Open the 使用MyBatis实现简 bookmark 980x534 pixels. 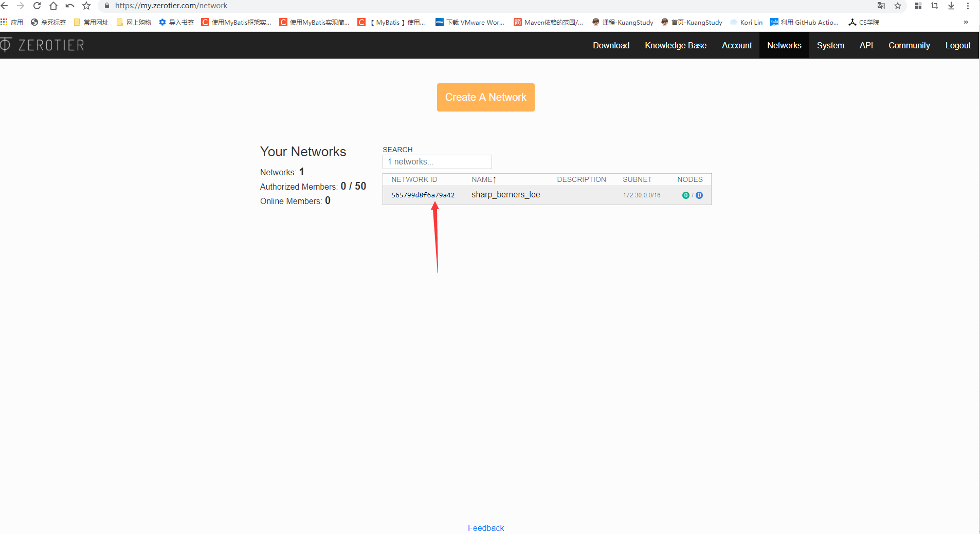pos(315,22)
